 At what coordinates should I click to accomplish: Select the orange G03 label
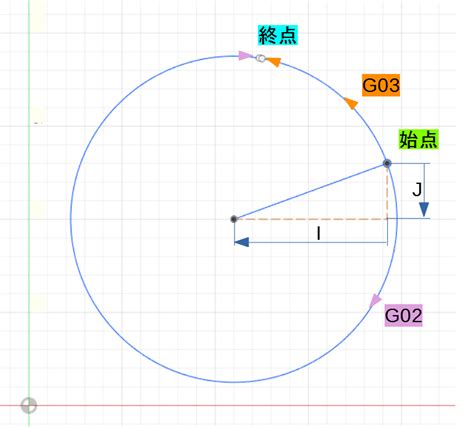pos(381,85)
